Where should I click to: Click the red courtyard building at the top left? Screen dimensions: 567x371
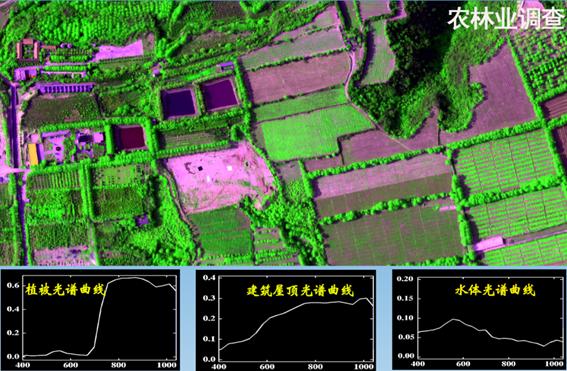[x=27, y=50]
